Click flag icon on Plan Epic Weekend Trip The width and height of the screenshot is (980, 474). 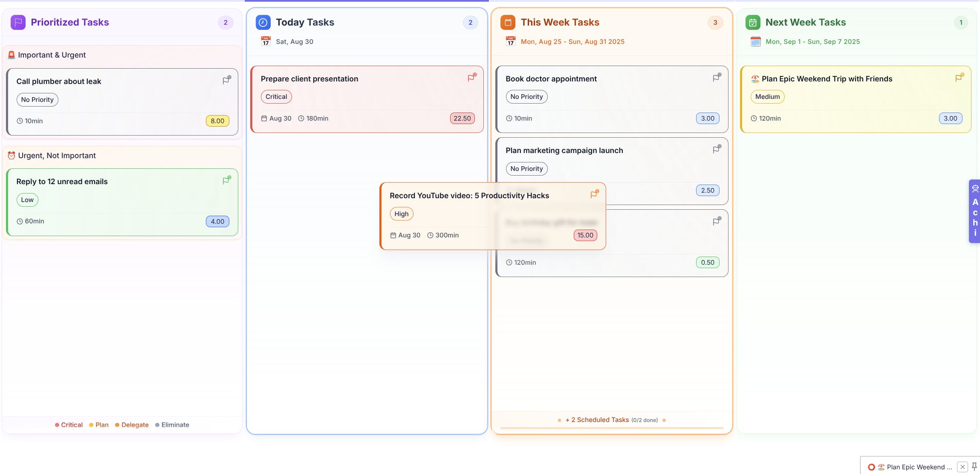tap(959, 78)
